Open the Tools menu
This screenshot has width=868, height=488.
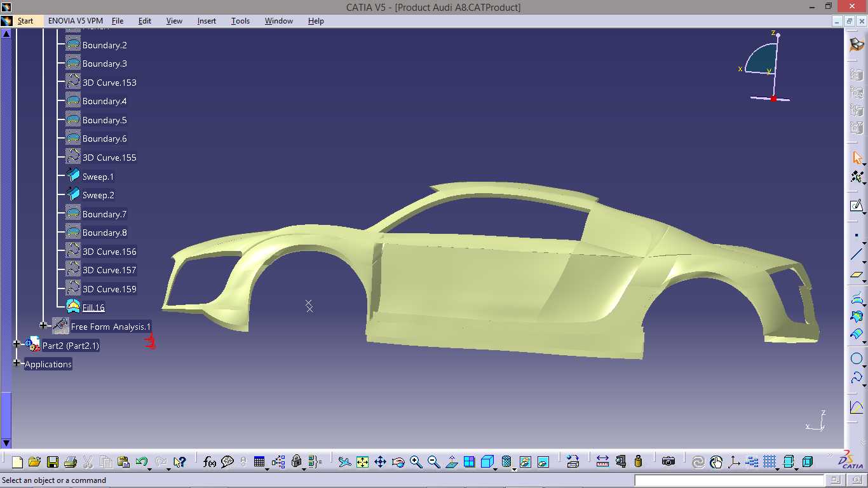[x=240, y=21]
